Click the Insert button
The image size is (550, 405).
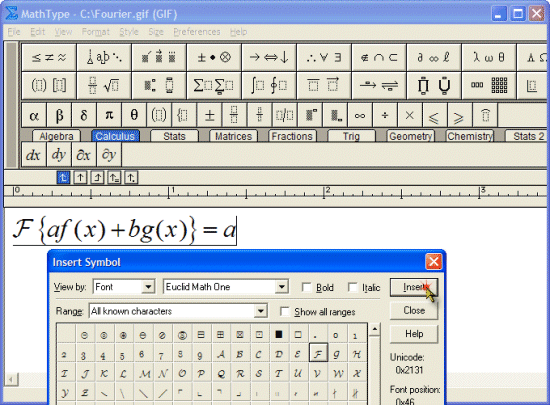[414, 287]
